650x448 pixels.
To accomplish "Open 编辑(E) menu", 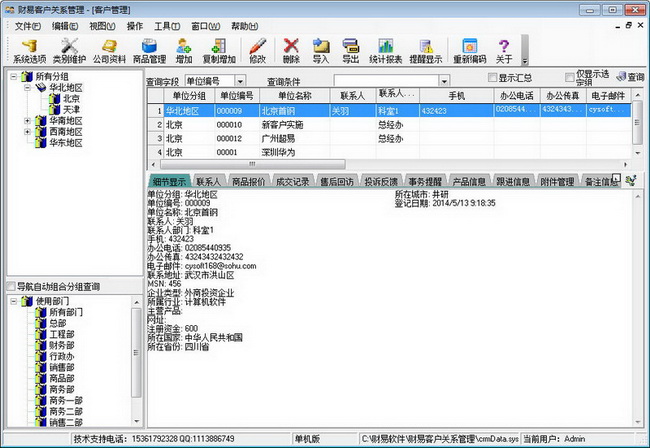I will tap(65, 26).
